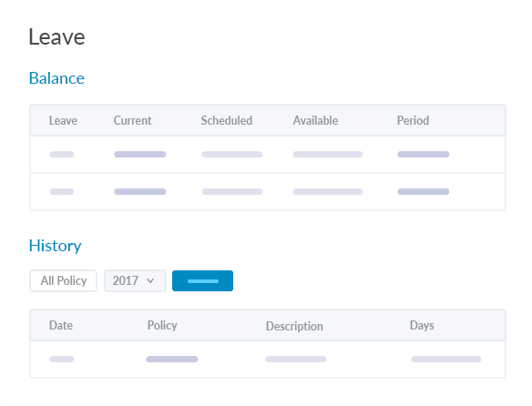Screen dimensions: 532x406
Task: Open the All Policy filter
Action: pyautogui.click(x=64, y=281)
